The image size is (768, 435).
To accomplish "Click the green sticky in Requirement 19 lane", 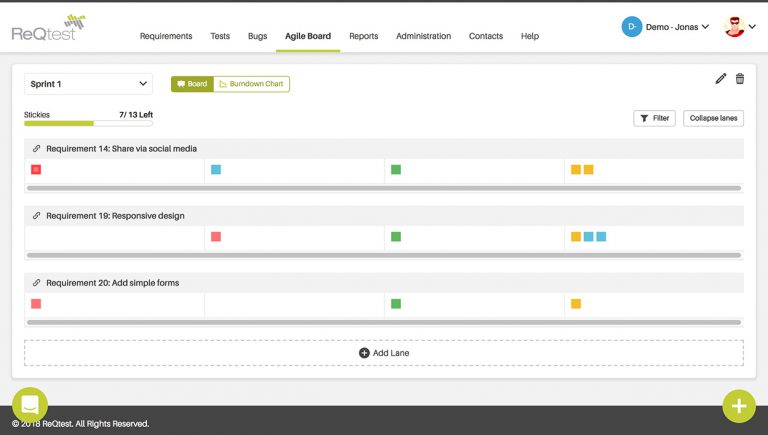I will (396, 237).
